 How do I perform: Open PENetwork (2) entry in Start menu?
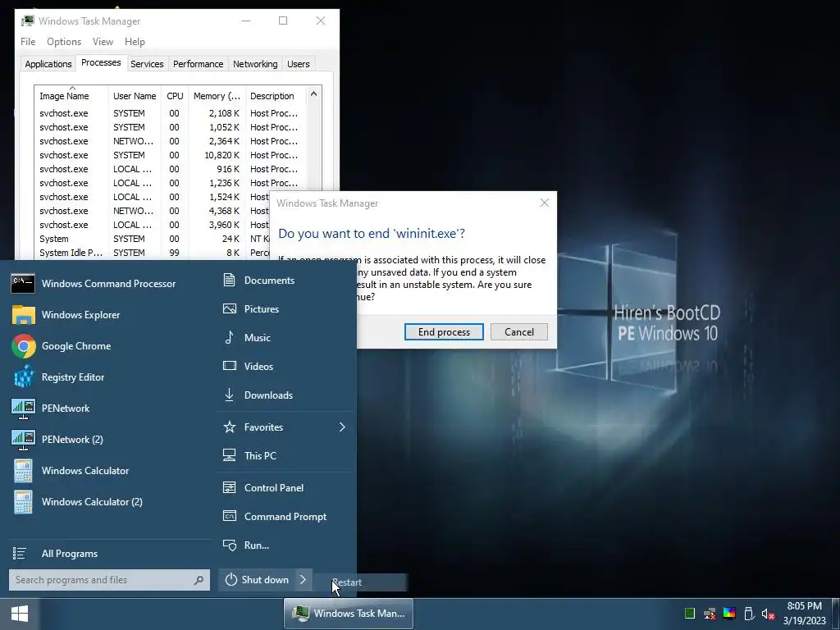point(107,439)
